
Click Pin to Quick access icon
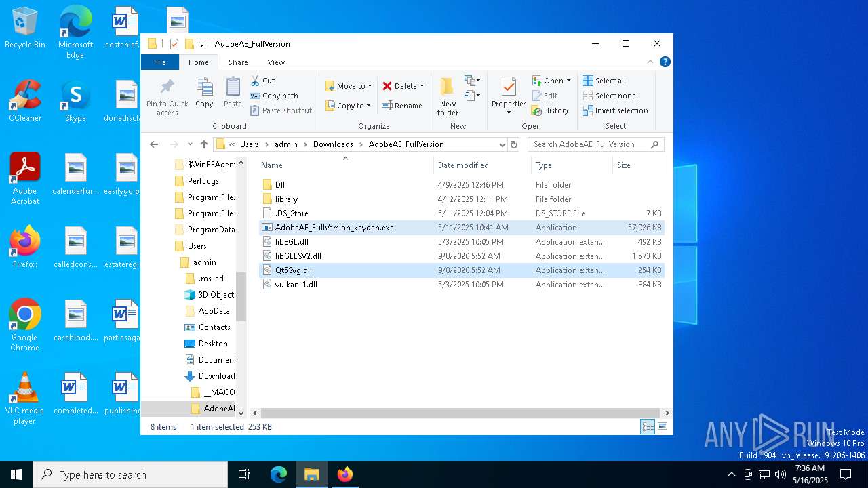167,96
